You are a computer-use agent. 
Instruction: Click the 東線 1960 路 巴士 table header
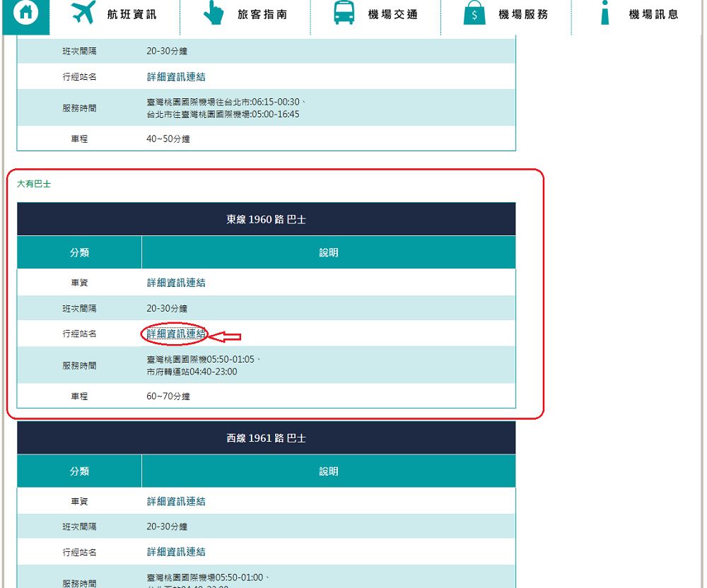point(266,219)
